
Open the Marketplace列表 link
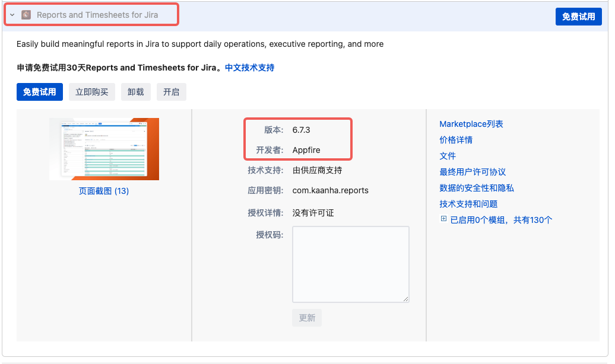point(471,124)
